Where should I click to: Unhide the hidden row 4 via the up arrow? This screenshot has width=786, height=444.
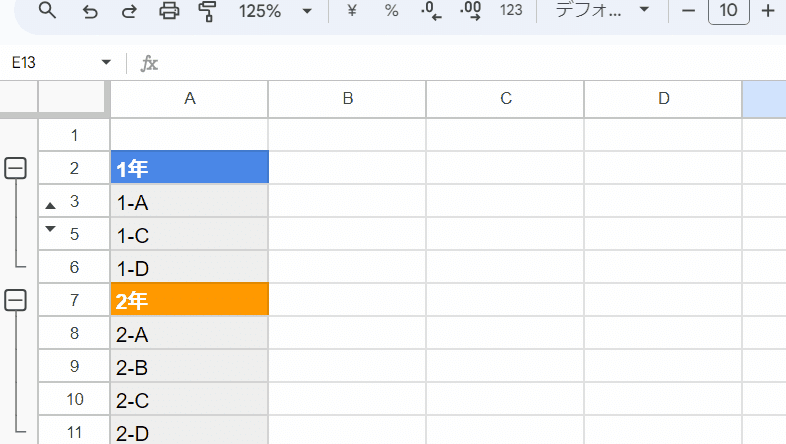pyautogui.click(x=50, y=205)
